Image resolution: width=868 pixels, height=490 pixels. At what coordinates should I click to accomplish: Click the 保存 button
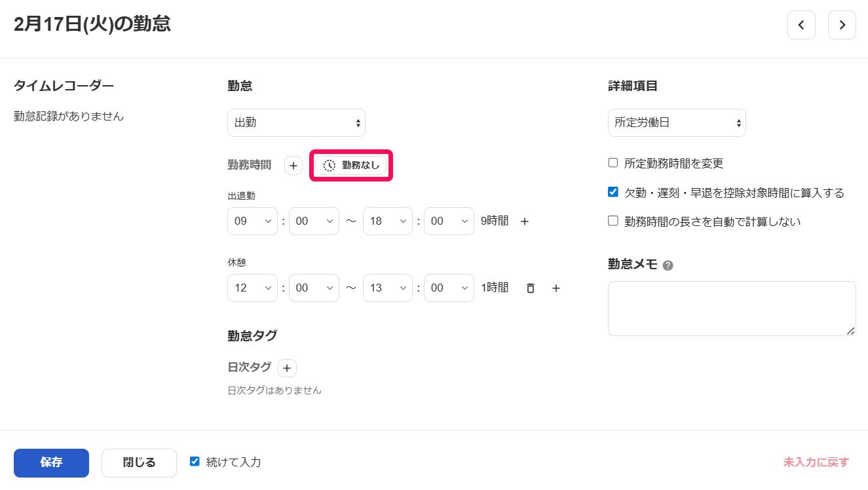(51, 462)
